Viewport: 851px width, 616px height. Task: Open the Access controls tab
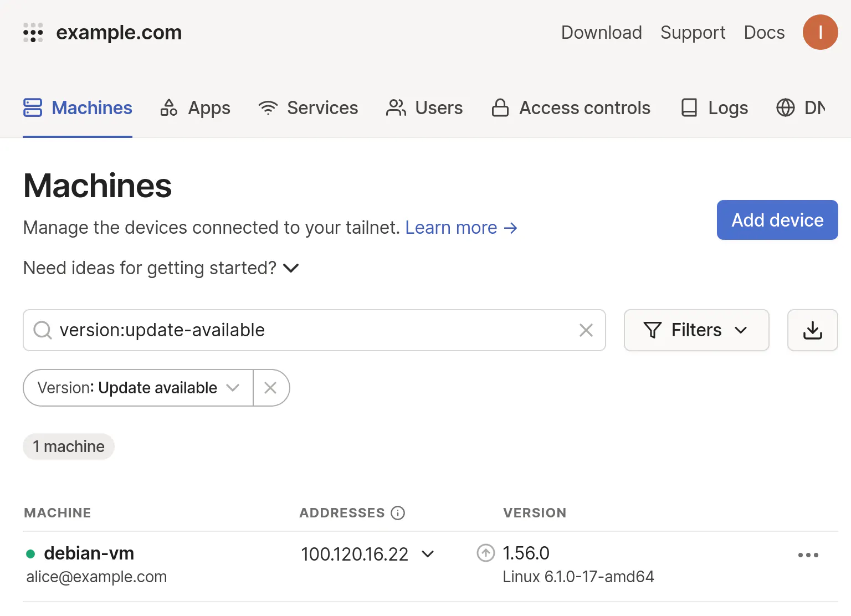point(571,107)
